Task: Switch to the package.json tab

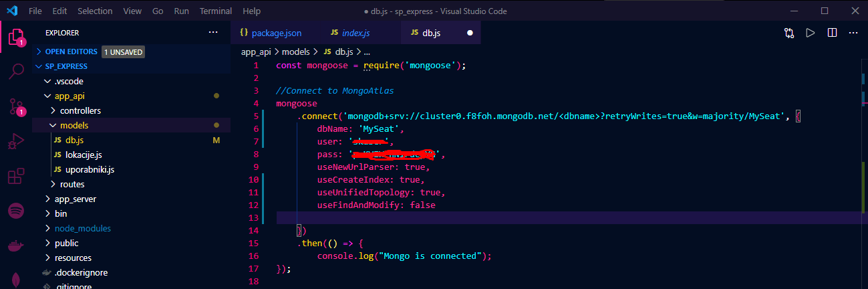Action: pyautogui.click(x=276, y=33)
